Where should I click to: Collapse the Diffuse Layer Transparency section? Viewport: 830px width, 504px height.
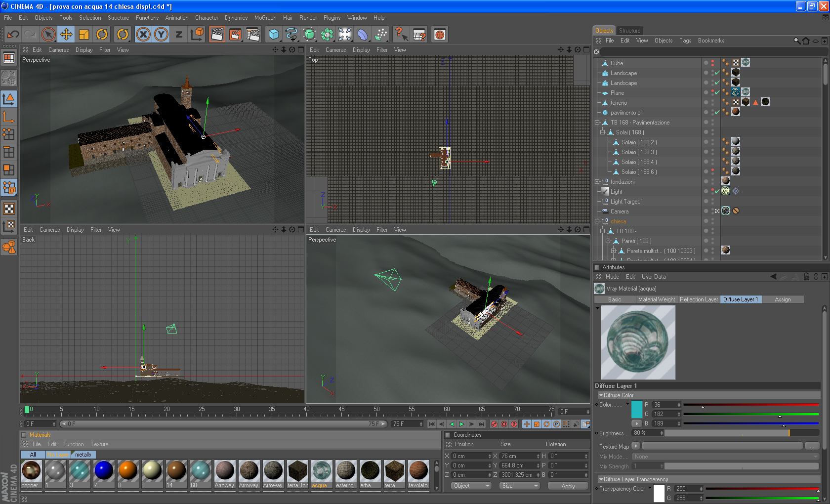[601, 479]
